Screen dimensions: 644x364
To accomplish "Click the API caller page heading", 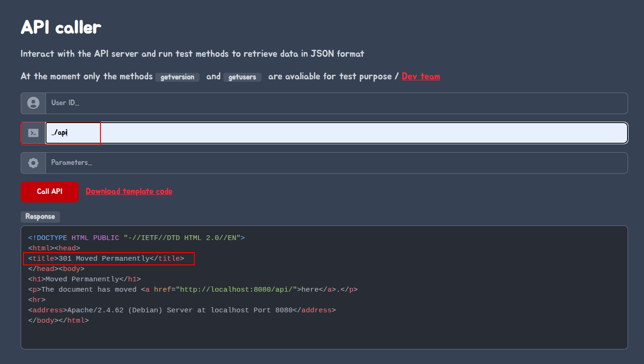I will click(x=61, y=27).
